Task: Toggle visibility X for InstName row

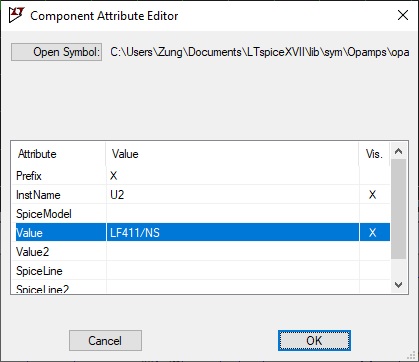Action: click(x=372, y=195)
